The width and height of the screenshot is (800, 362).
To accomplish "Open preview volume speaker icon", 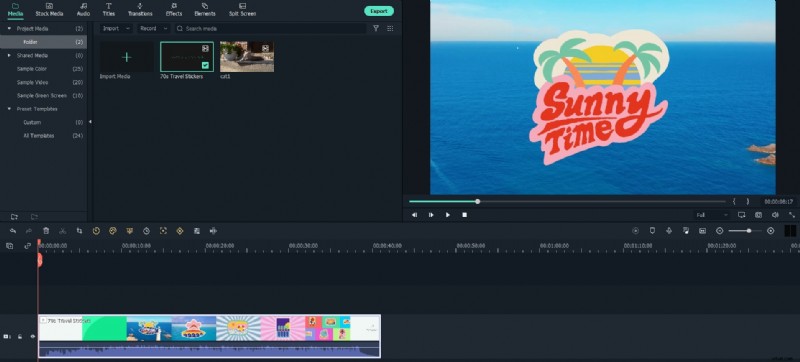I will [x=776, y=215].
